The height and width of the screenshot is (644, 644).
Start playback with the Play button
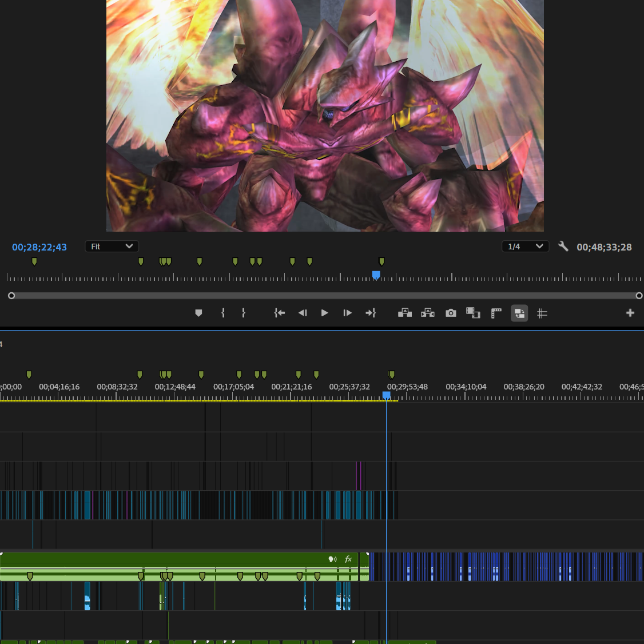pyautogui.click(x=324, y=313)
